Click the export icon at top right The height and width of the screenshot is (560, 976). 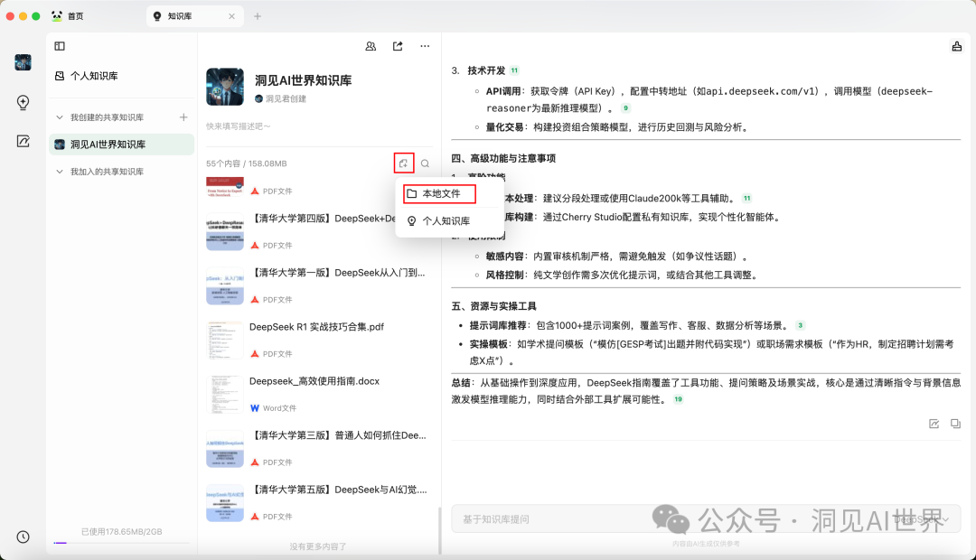pyautogui.click(x=957, y=46)
